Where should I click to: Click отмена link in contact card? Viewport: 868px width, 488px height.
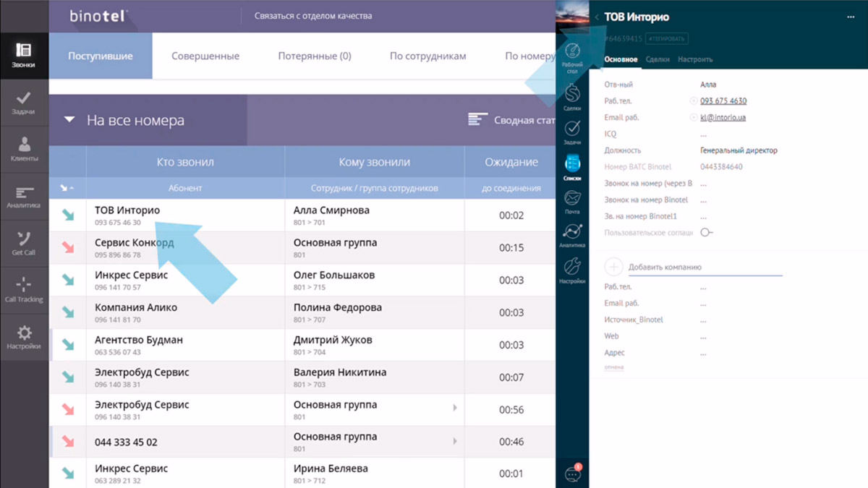(614, 367)
